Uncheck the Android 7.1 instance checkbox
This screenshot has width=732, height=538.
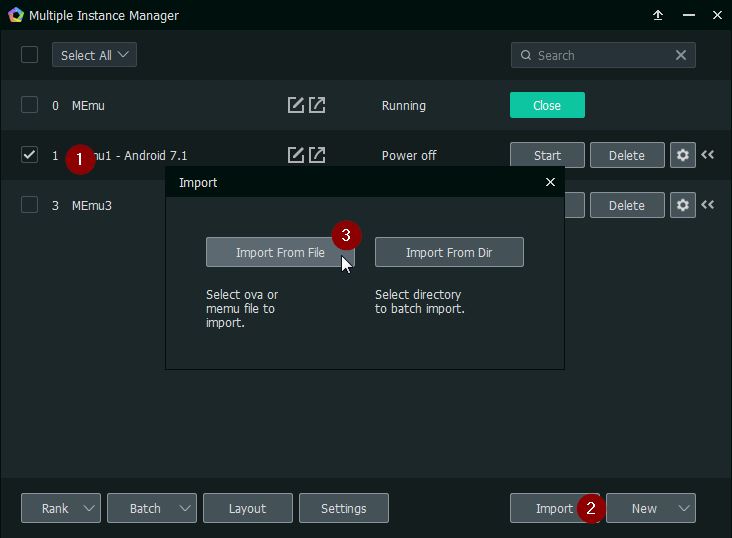click(x=29, y=155)
